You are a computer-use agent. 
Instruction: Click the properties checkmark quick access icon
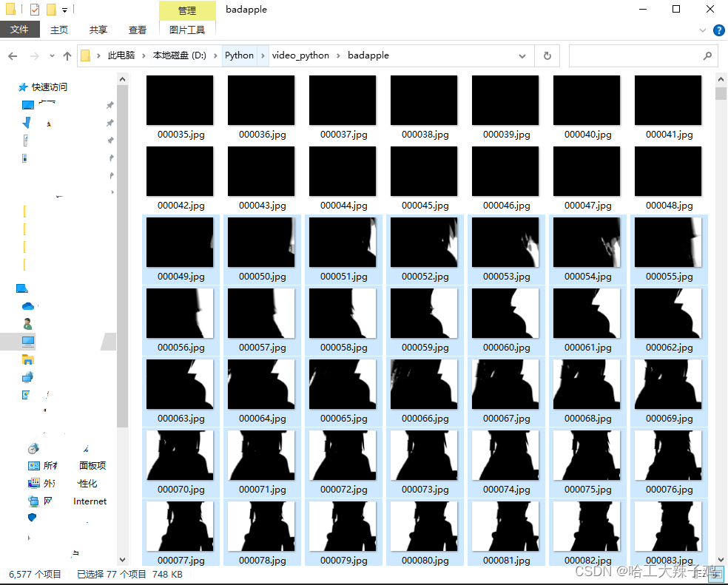34,10
